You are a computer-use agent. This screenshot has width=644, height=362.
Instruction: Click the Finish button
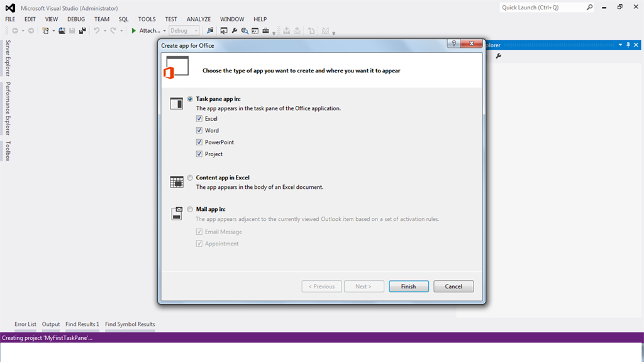(x=409, y=286)
